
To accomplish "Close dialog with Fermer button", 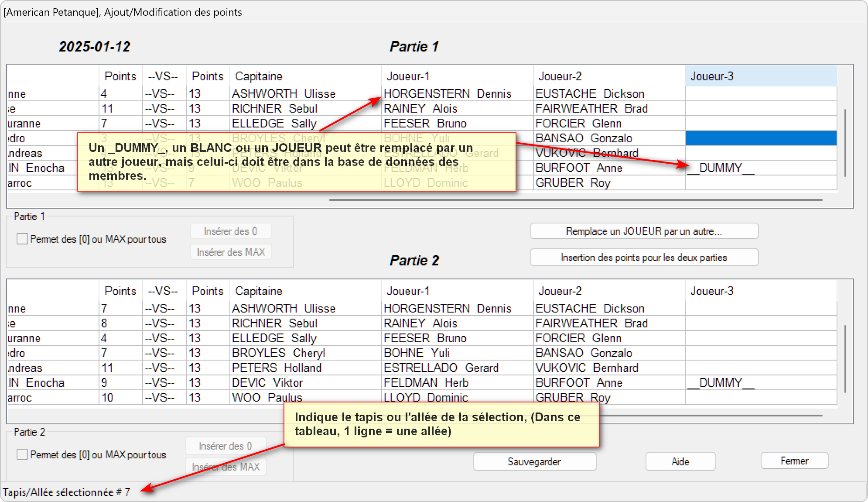I will tap(794, 461).
